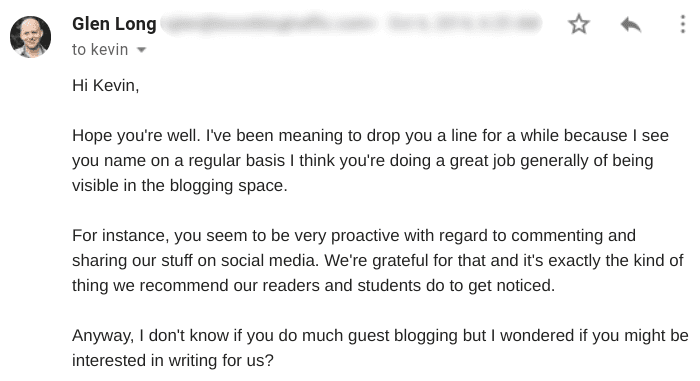
Task: Click the line 'visible in the blogging space.'
Action: (179, 186)
